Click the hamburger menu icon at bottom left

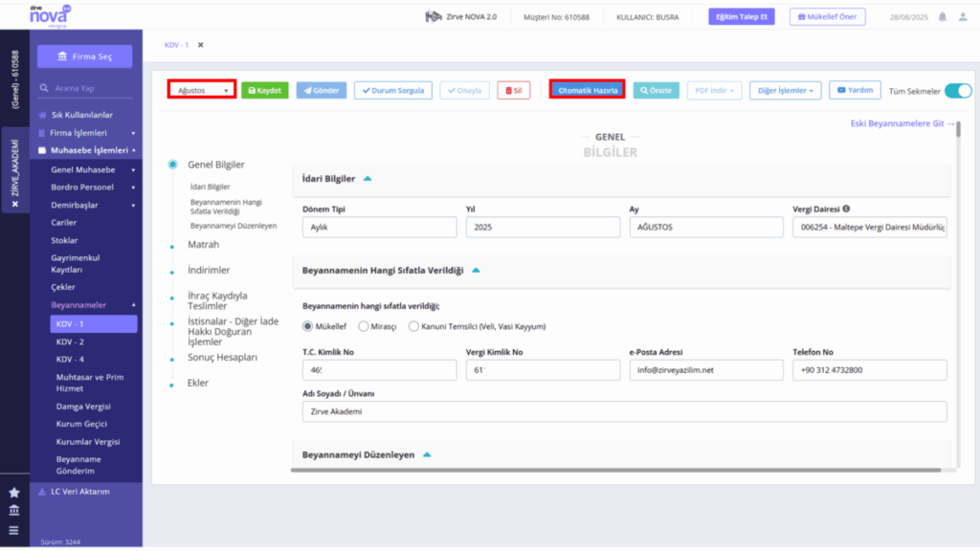13,530
